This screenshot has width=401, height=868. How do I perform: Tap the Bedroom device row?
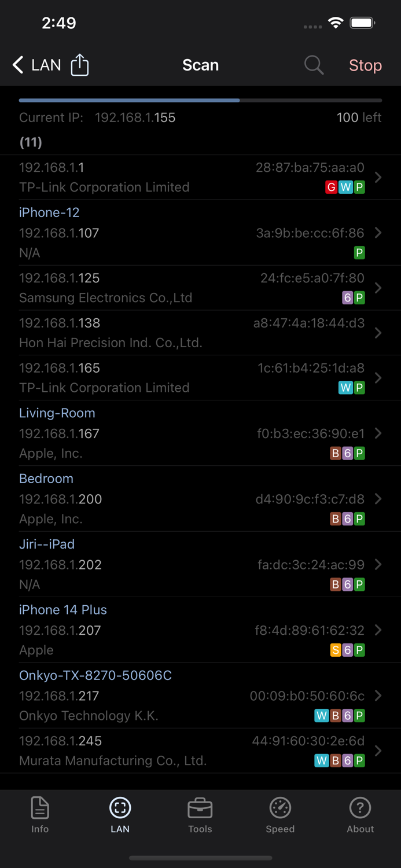(x=200, y=499)
